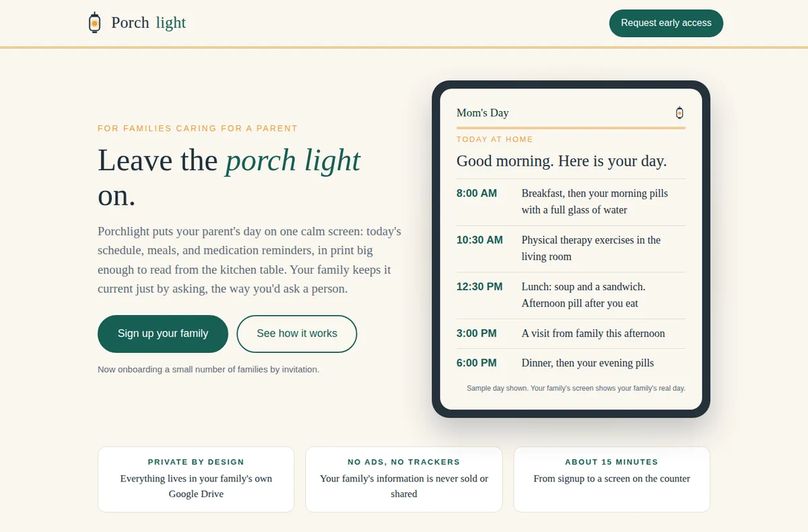808x532 pixels.
Task: Click 'From signup to a screen on the counter'
Action: 611,479
